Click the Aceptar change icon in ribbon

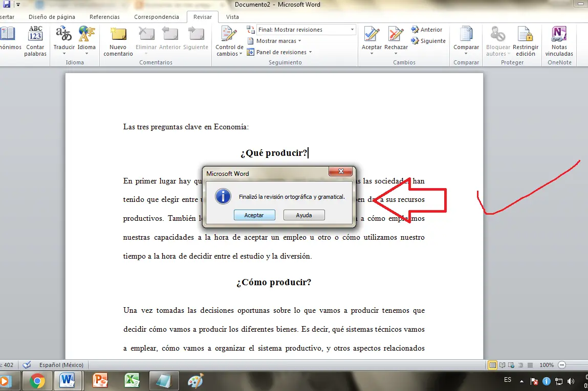click(x=372, y=34)
